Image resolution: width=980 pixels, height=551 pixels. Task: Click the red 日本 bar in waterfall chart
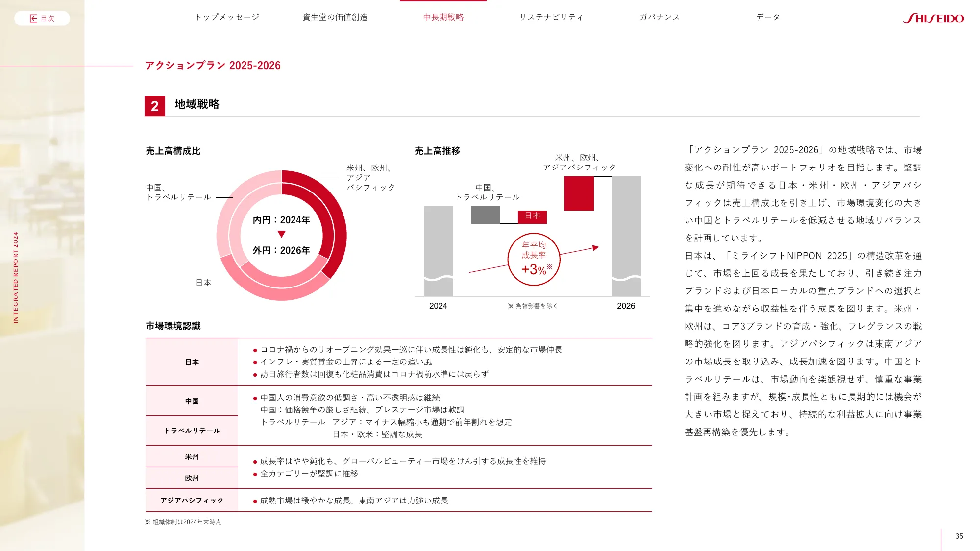532,216
